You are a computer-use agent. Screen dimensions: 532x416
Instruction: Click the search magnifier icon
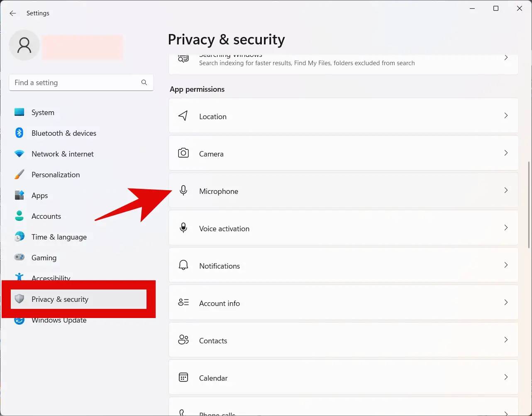[144, 83]
